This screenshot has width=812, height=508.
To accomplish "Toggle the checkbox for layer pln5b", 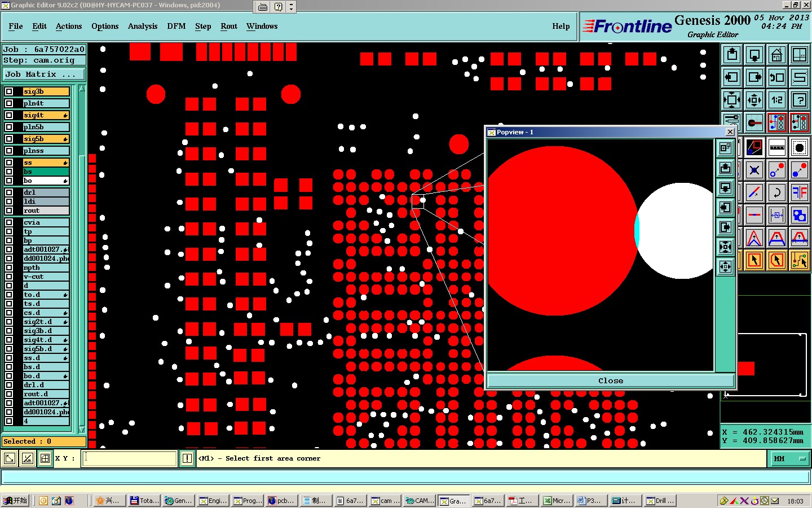I will 9,127.
